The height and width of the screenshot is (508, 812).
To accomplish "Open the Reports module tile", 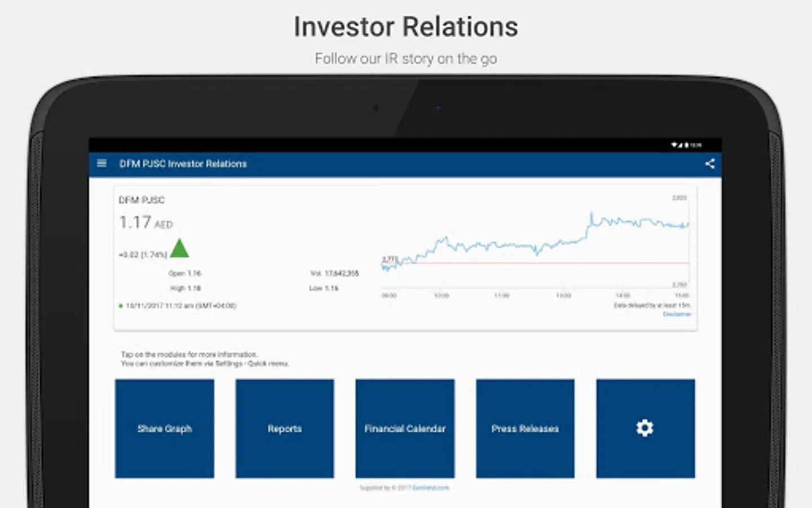I will (x=285, y=428).
